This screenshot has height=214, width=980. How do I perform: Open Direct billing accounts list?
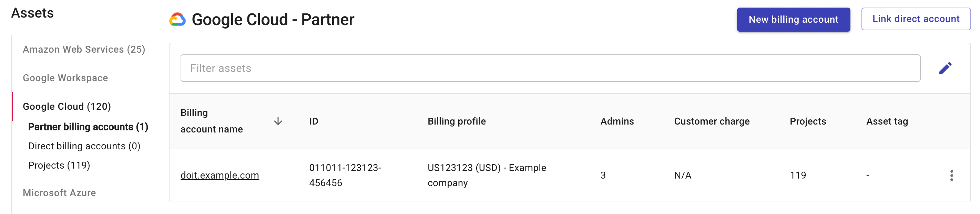pos(84,146)
